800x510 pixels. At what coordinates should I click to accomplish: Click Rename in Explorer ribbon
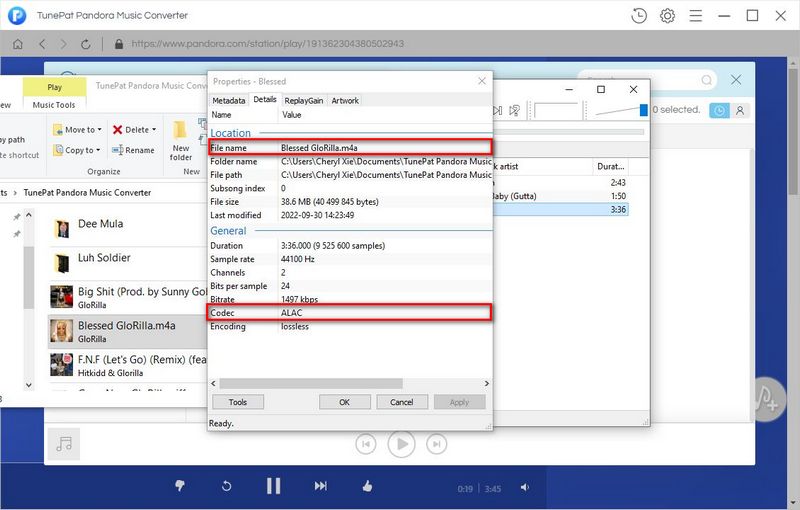coord(133,150)
